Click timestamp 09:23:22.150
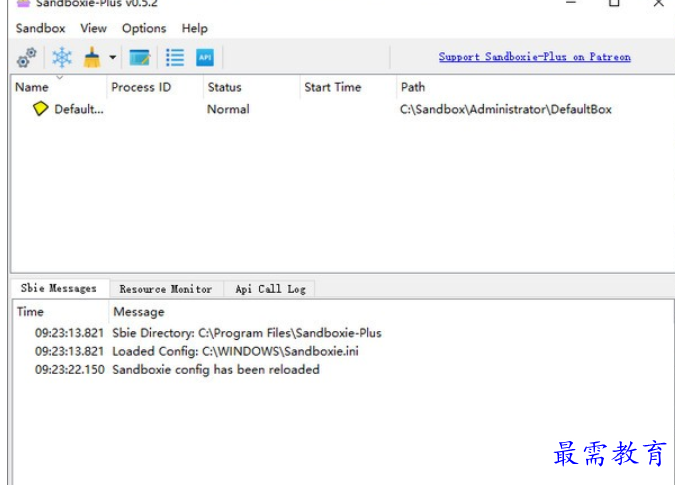675x485 pixels. tap(69, 370)
